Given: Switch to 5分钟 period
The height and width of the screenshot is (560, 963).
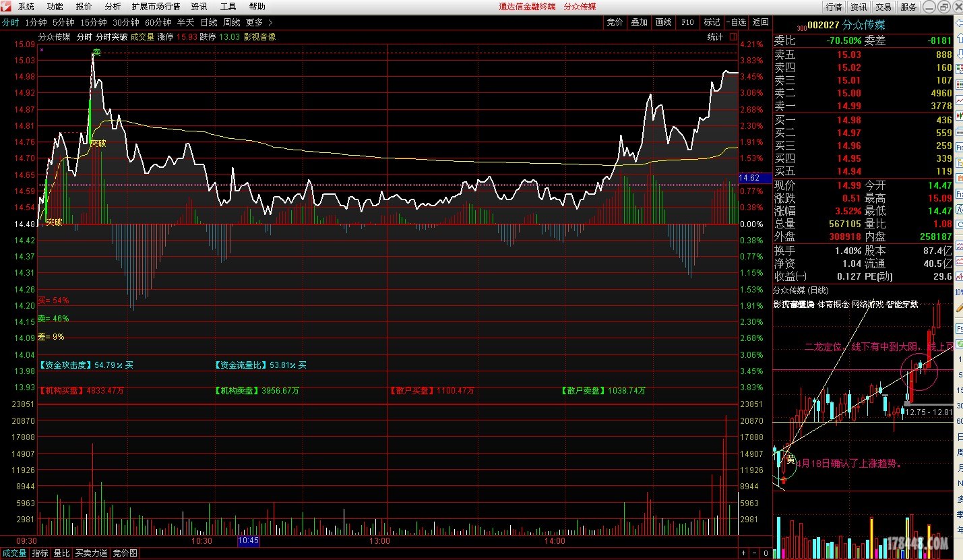Looking at the screenshot, I should click(63, 22).
